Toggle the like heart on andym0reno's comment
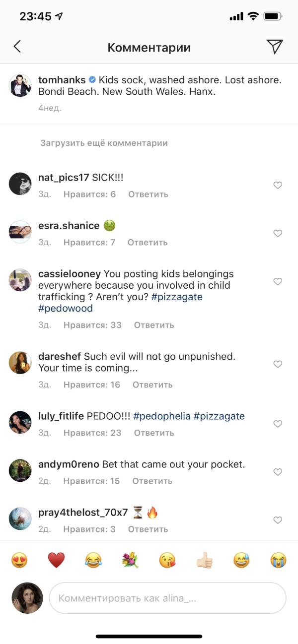The image size is (298, 644). [x=278, y=472]
